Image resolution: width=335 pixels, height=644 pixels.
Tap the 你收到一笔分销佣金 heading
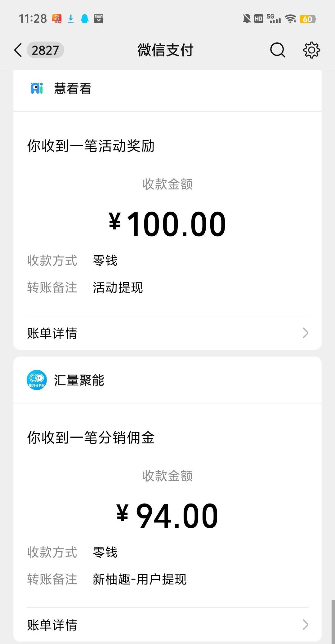coord(91,437)
